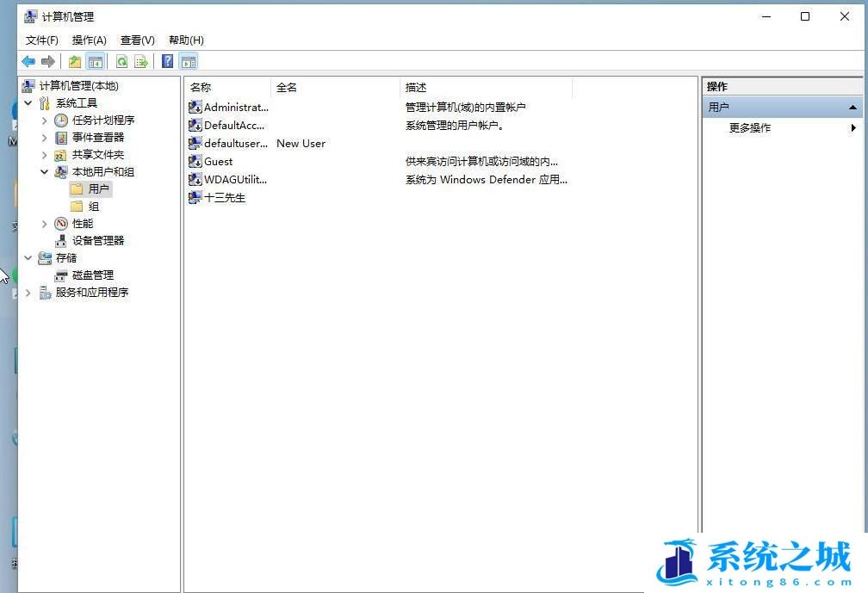Viewport: 868px width, 593px height.
Task: Select the Administrator user account icon
Action: click(x=195, y=108)
